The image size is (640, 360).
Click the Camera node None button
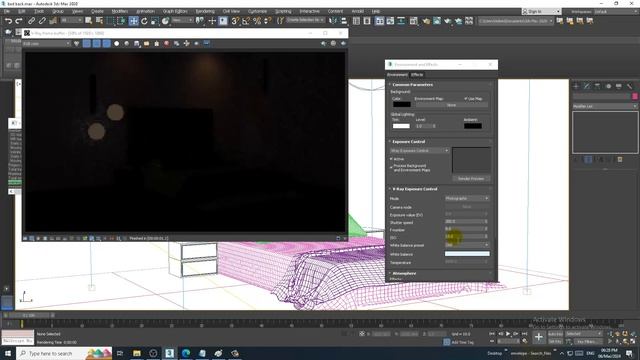coord(467,207)
